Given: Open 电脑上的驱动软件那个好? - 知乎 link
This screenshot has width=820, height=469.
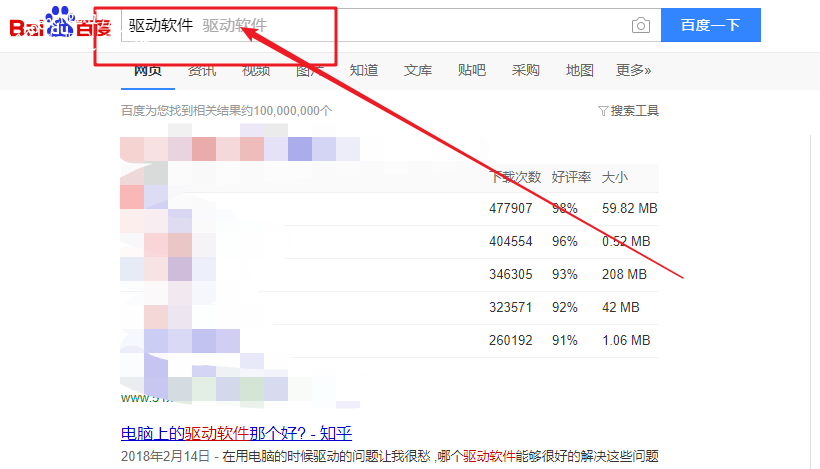Looking at the screenshot, I should tap(236, 433).
